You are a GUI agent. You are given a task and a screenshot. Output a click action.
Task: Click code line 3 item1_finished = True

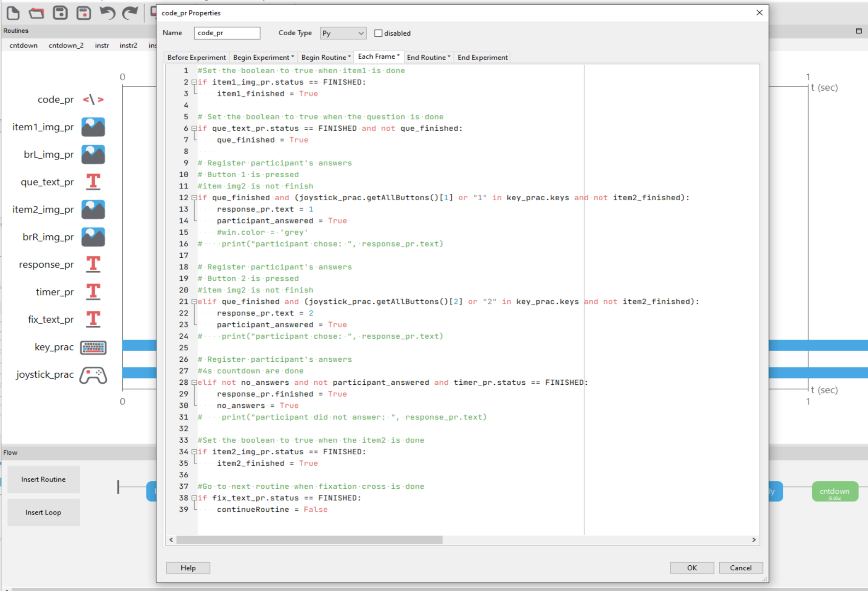pyautogui.click(x=267, y=94)
